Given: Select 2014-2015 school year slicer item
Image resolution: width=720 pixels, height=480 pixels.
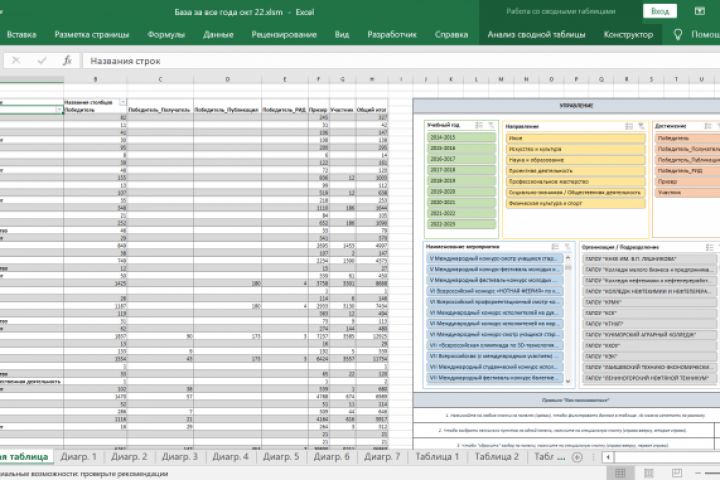Looking at the screenshot, I should (461, 137).
